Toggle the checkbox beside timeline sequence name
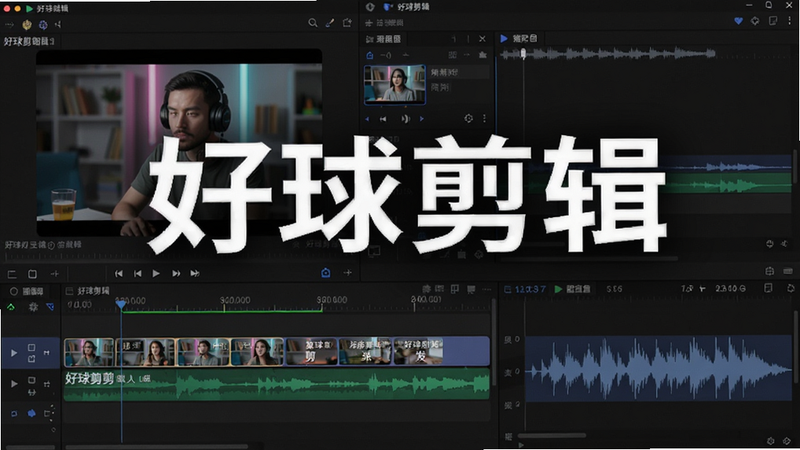The image size is (800, 450). click(69, 291)
